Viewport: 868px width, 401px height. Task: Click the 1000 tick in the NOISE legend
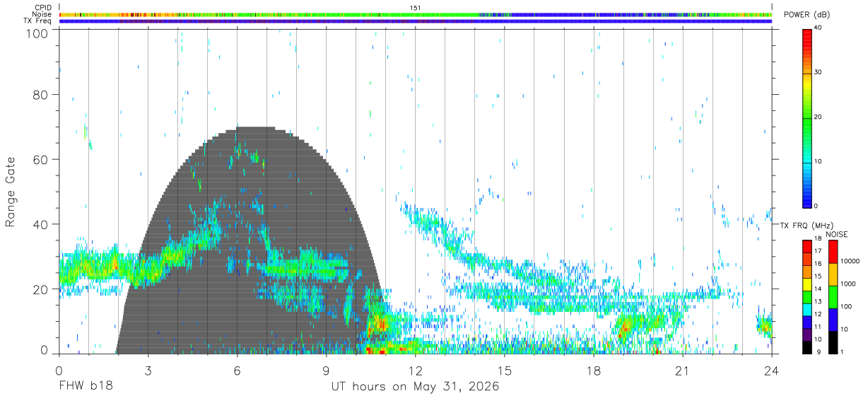849,284
